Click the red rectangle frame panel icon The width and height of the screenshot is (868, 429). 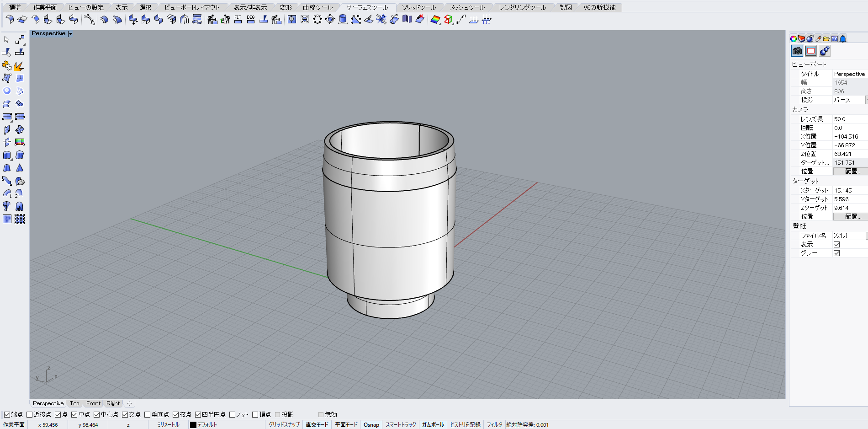tap(811, 51)
